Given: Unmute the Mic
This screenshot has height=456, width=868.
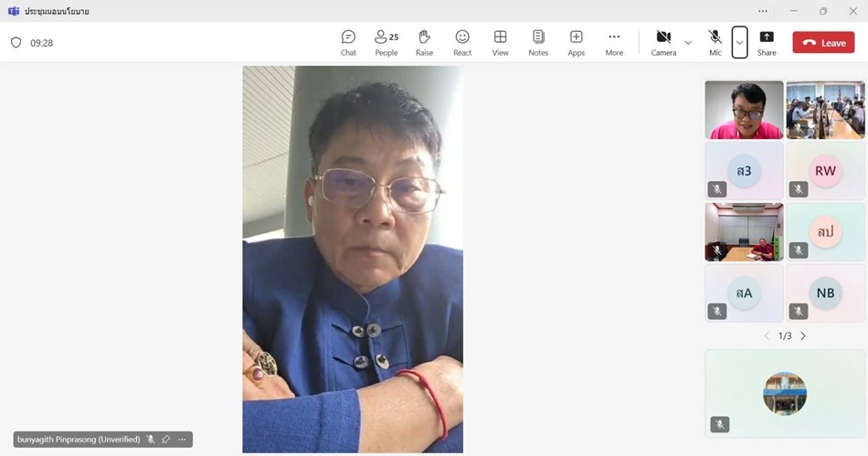Looking at the screenshot, I should click(x=715, y=43).
